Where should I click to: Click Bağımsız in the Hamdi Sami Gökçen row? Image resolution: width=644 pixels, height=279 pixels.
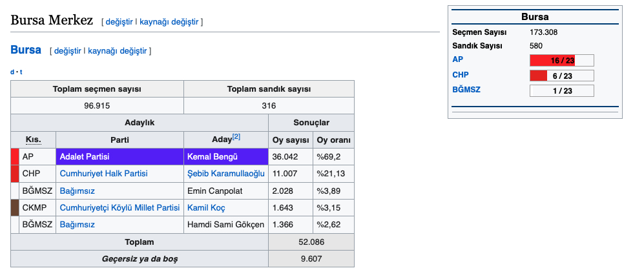click(77, 224)
